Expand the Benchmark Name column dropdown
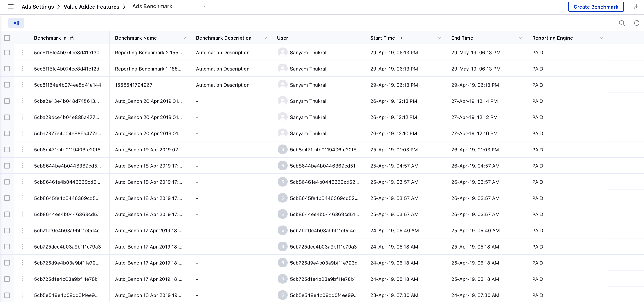 (x=185, y=37)
